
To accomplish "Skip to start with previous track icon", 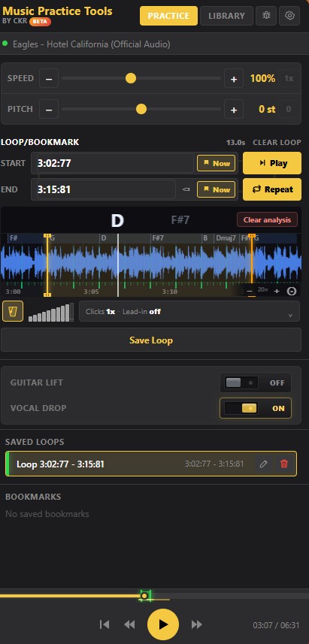I will tap(105, 624).
